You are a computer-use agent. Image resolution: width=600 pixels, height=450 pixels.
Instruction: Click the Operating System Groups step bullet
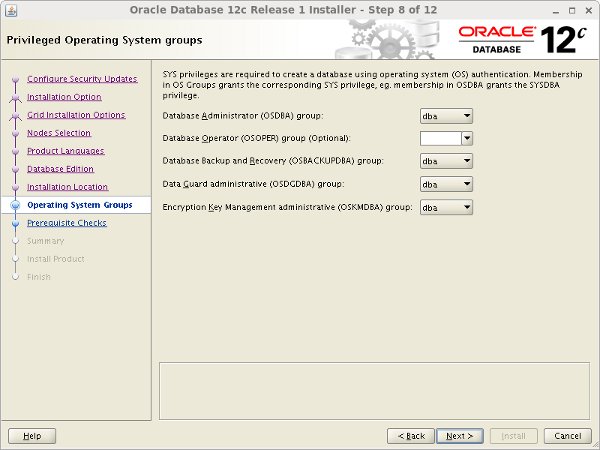(15, 205)
